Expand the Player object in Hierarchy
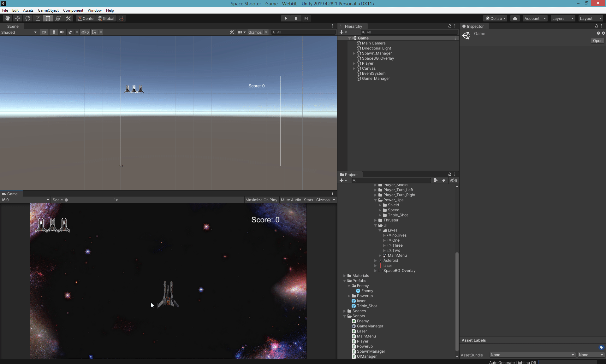The image size is (606, 364). [x=354, y=63]
